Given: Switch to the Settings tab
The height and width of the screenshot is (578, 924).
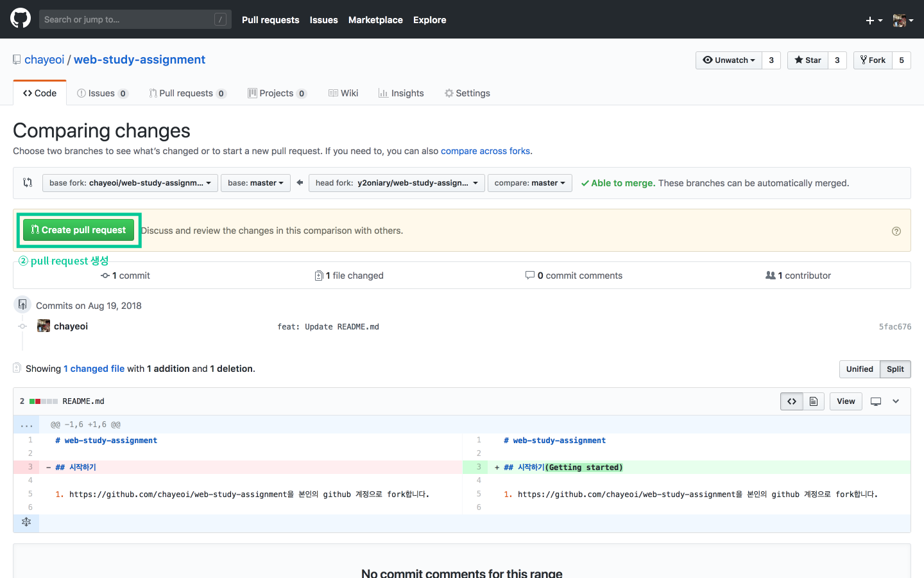Looking at the screenshot, I should [x=467, y=93].
